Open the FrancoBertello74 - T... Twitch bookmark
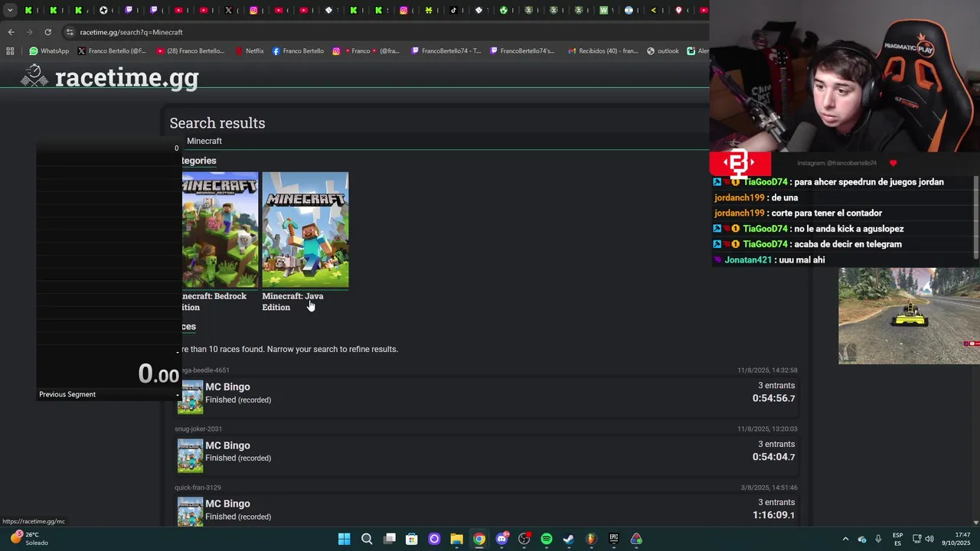The height and width of the screenshot is (551, 980). pyautogui.click(x=446, y=51)
